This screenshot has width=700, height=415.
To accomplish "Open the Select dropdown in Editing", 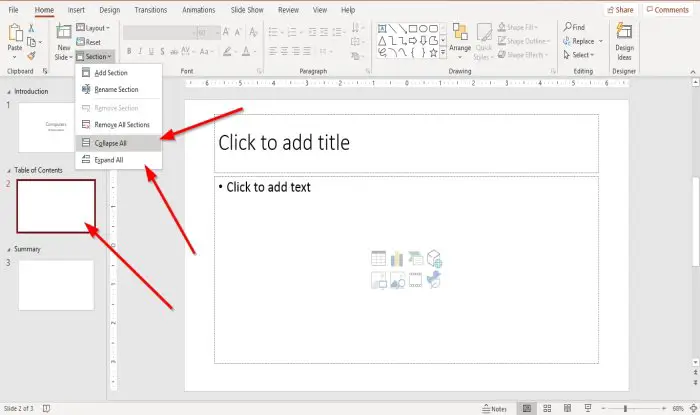I will (579, 55).
